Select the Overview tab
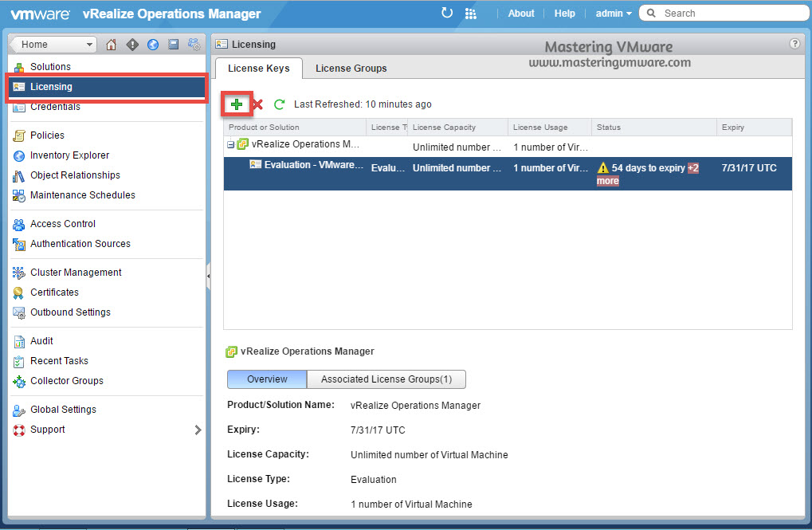812x530 pixels. [x=267, y=379]
